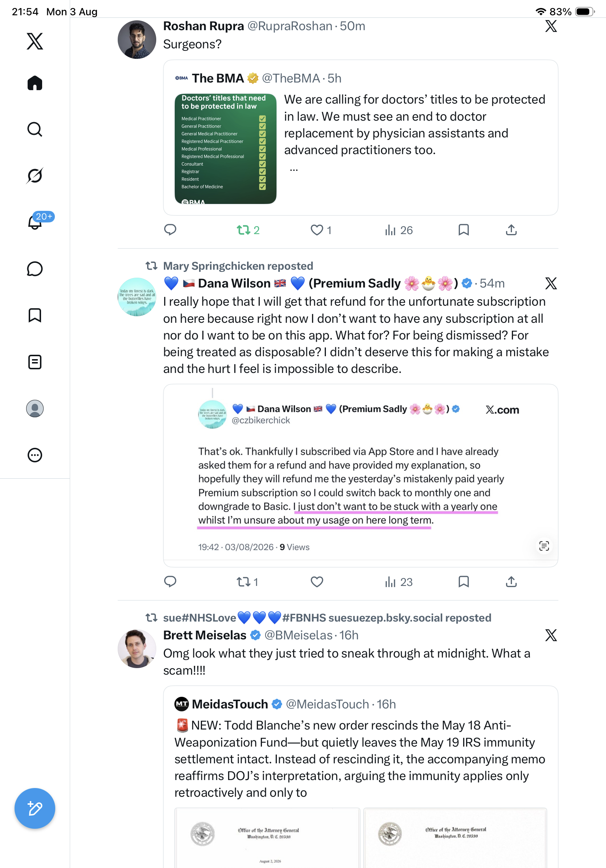Open Lists from the sidebar

35,362
